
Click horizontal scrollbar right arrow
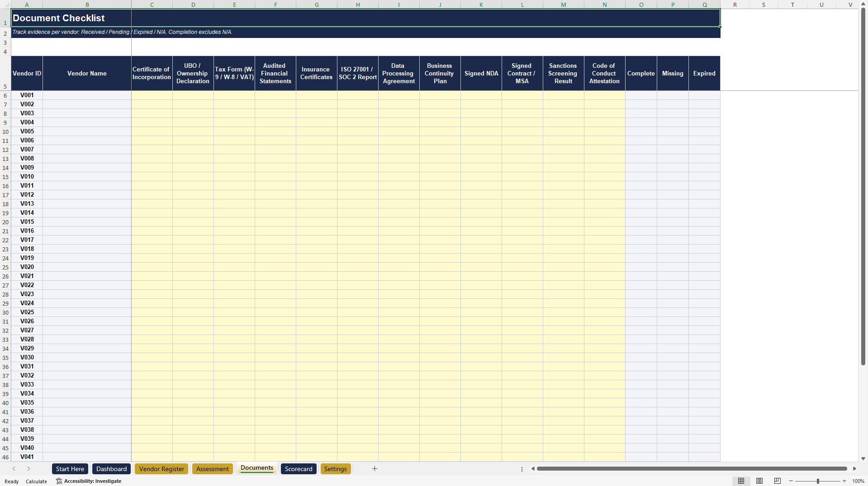point(854,469)
